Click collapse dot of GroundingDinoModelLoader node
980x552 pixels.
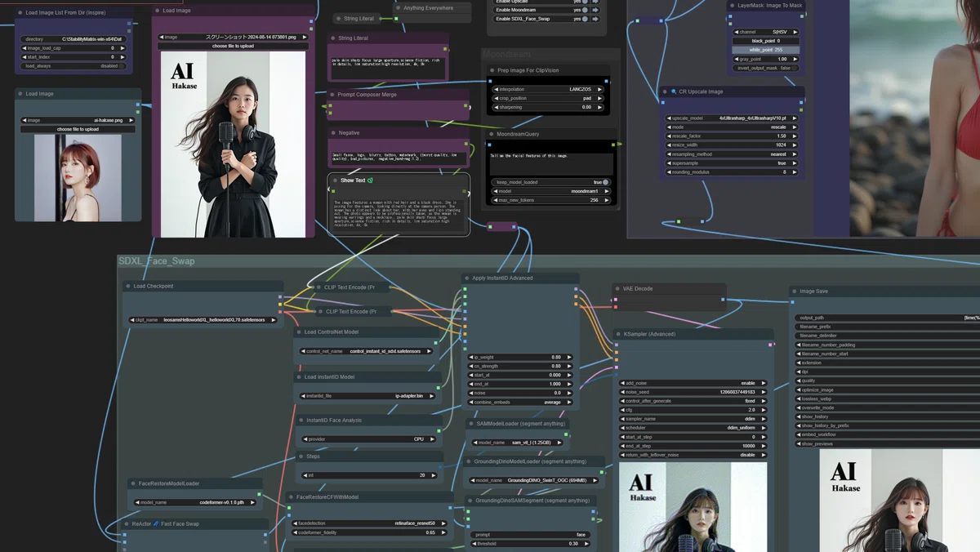point(468,461)
